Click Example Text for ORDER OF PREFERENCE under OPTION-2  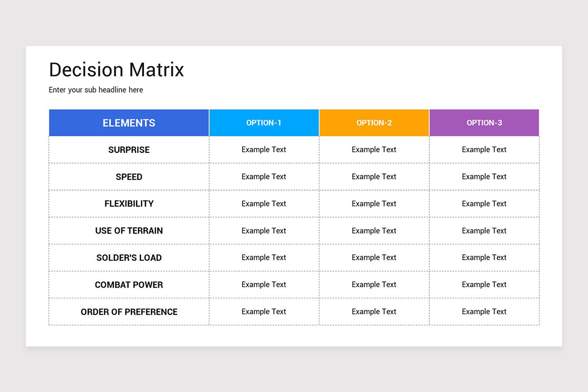coord(374,311)
